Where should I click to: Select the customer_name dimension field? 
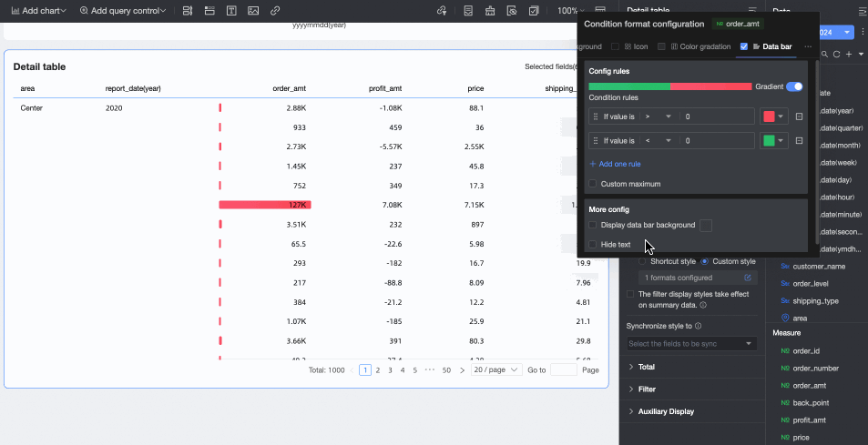(818, 267)
